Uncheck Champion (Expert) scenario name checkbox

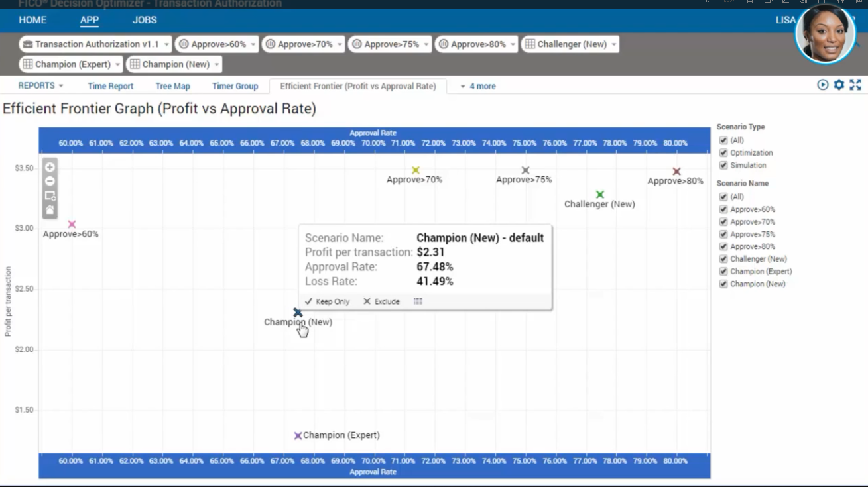click(x=723, y=272)
